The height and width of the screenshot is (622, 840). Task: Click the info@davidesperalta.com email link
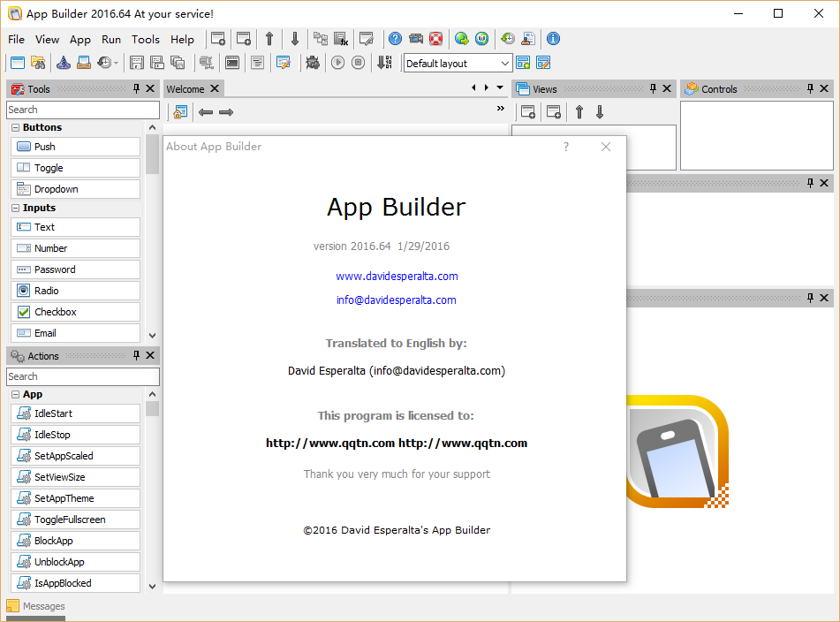pyautogui.click(x=396, y=300)
